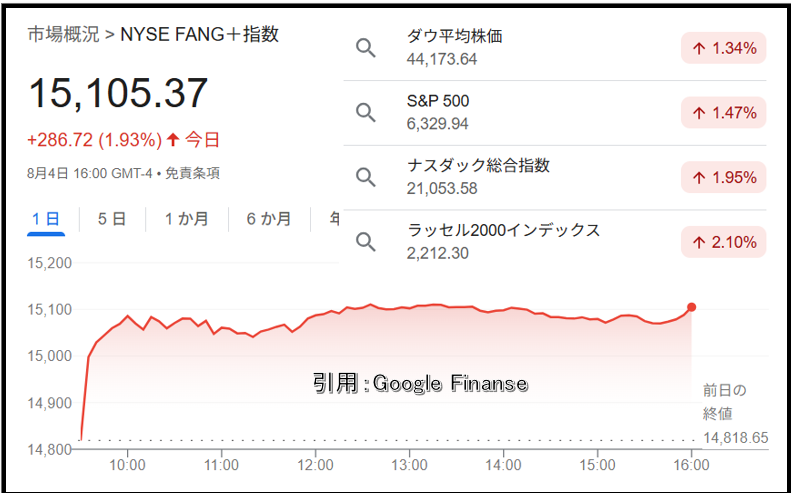This screenshot has width=791, height=493.
Task: Click the red endpoint dot on the chart
Action: 691,307
